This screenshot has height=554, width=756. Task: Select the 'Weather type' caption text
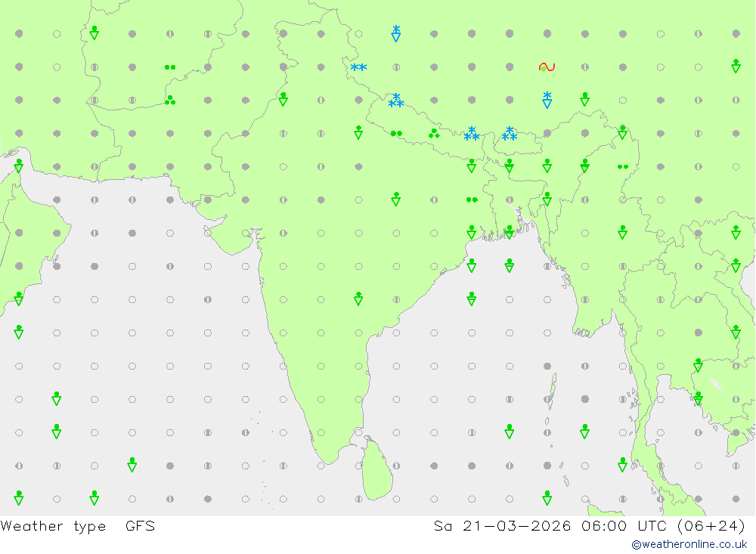pos(53,526)
